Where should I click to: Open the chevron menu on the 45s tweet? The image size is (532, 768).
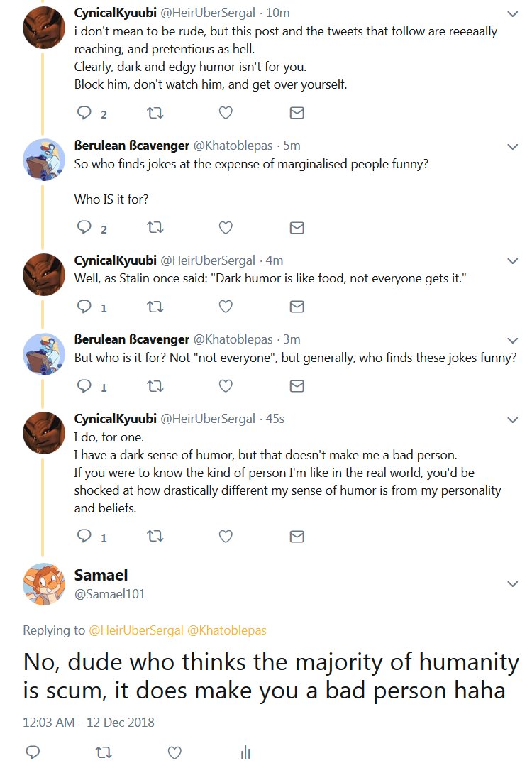point(512,420)
